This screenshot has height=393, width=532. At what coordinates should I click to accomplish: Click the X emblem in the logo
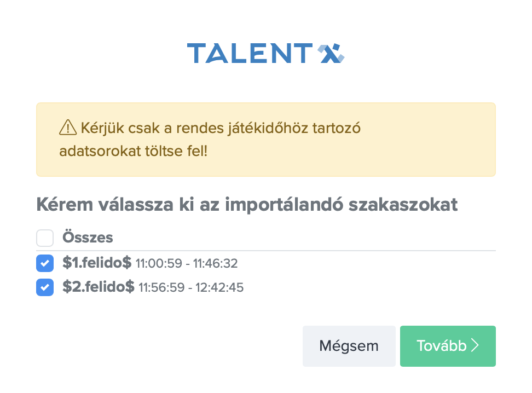point(332,53)
